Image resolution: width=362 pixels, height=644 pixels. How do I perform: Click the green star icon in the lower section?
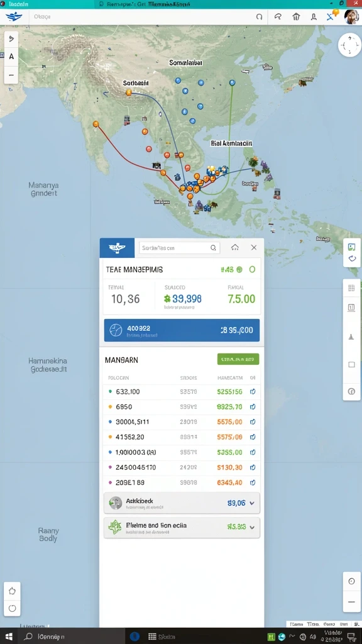point(115,528)
